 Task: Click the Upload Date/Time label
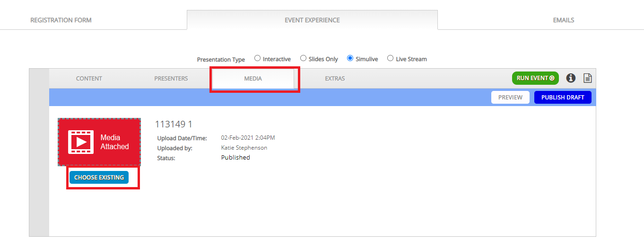182,138
